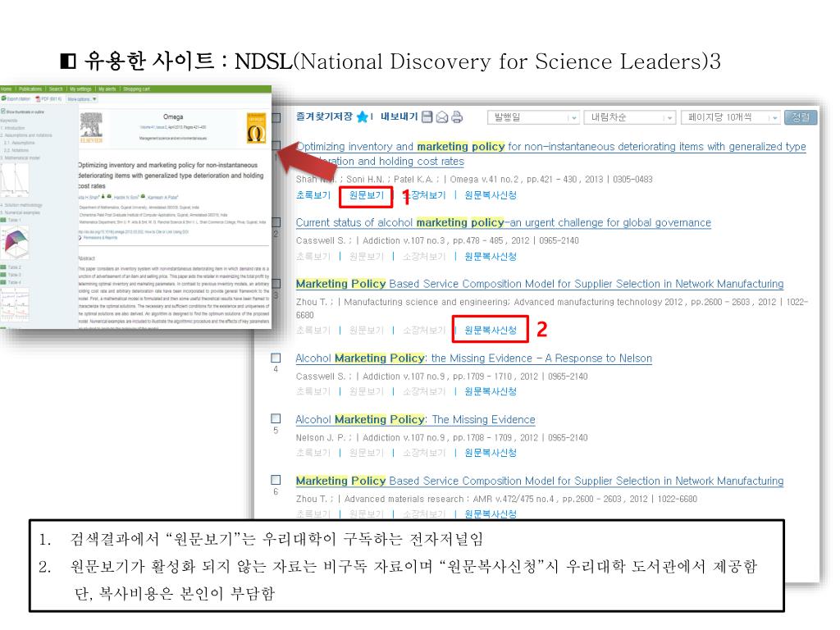Click 원문복사신청 under the Nelson J. P. result
The width and height of the screenshot is (840, 630).
(491, 453)
